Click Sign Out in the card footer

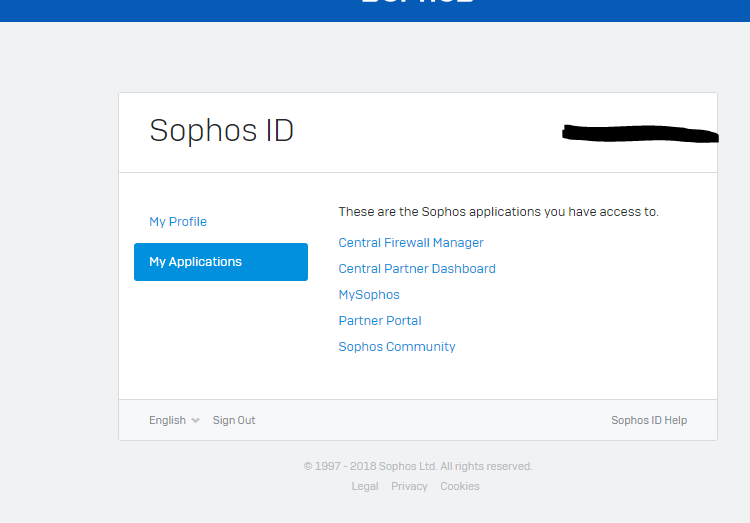tap(234, 420)
